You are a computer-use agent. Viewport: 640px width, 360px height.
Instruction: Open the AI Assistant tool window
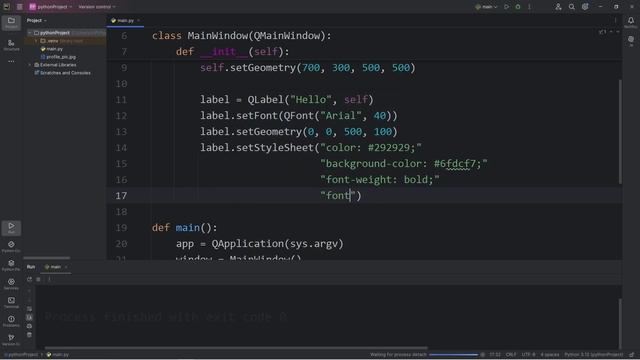pos(631,40)
